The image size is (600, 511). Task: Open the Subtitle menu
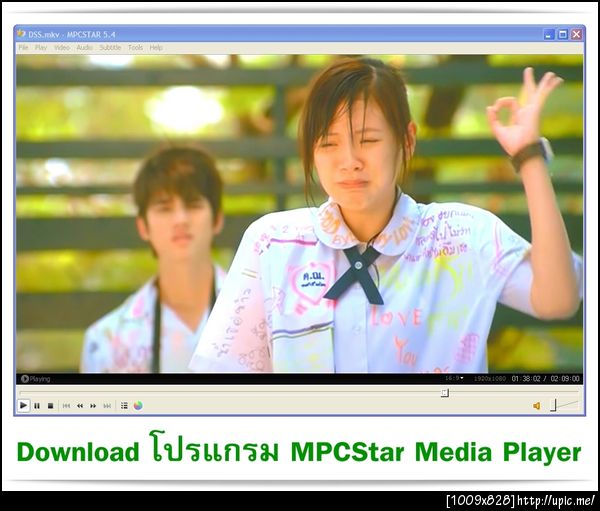pos(110,47)
